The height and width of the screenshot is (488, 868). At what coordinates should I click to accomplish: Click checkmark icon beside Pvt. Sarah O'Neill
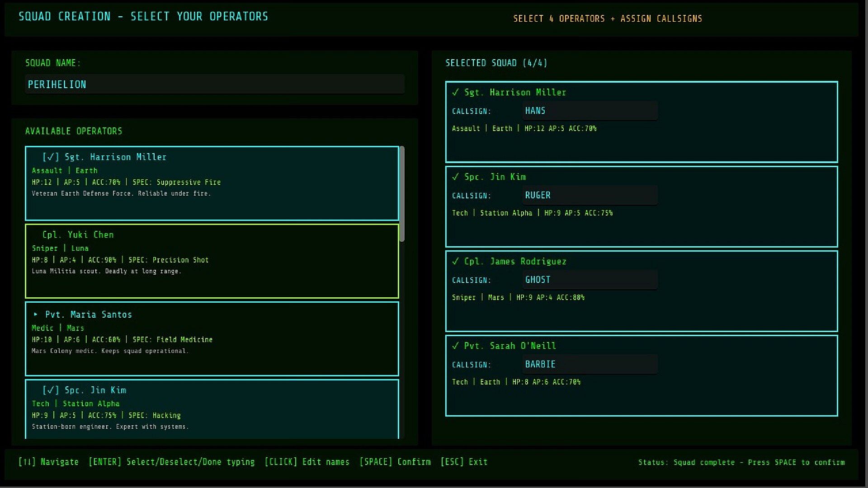(455, 346)
